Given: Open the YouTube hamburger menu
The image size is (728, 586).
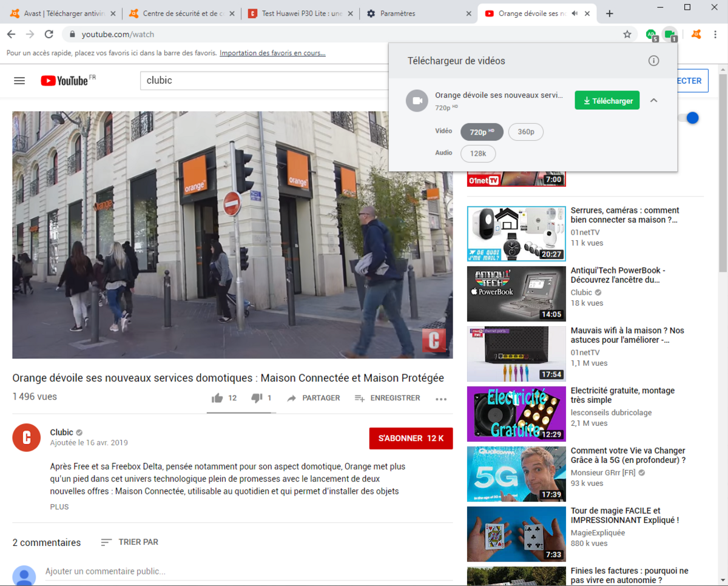Looking at the screenshot, I should click(19, 81).
